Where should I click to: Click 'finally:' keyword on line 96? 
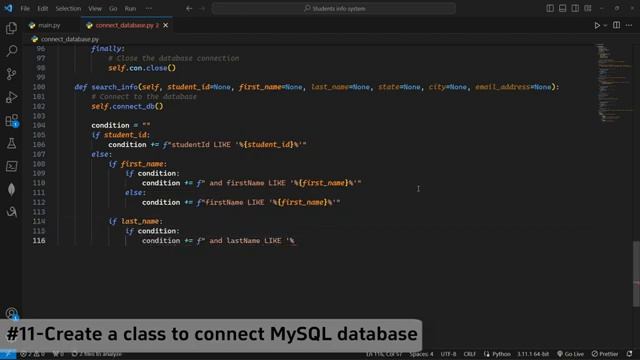(108, 49)
